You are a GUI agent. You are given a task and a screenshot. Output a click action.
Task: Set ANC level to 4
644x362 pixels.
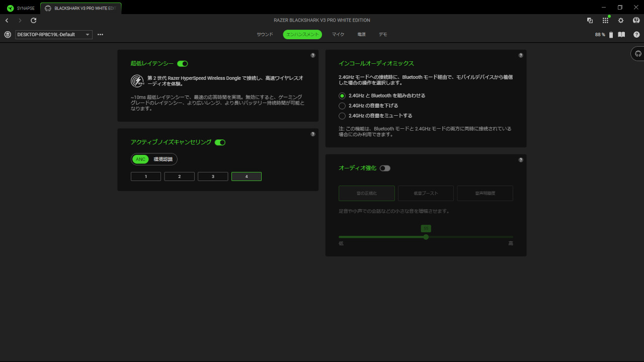(247, 176)
